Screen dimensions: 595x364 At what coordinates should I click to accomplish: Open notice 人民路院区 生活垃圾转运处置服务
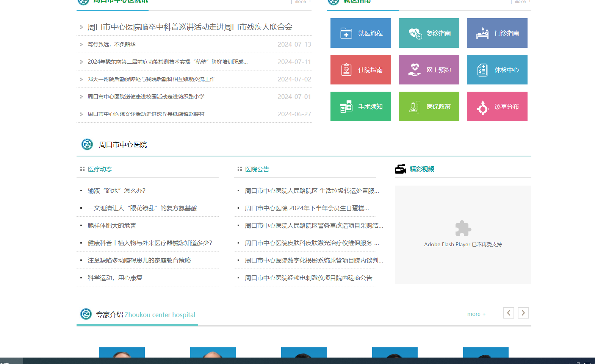point(312,191)
